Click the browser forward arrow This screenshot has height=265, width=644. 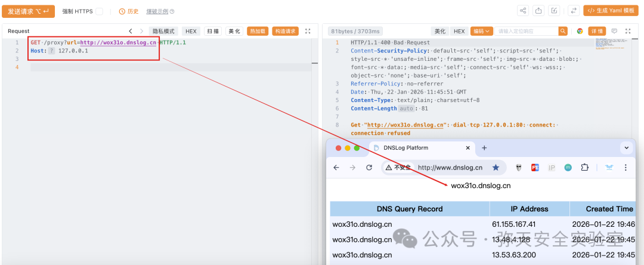[352, 167]
